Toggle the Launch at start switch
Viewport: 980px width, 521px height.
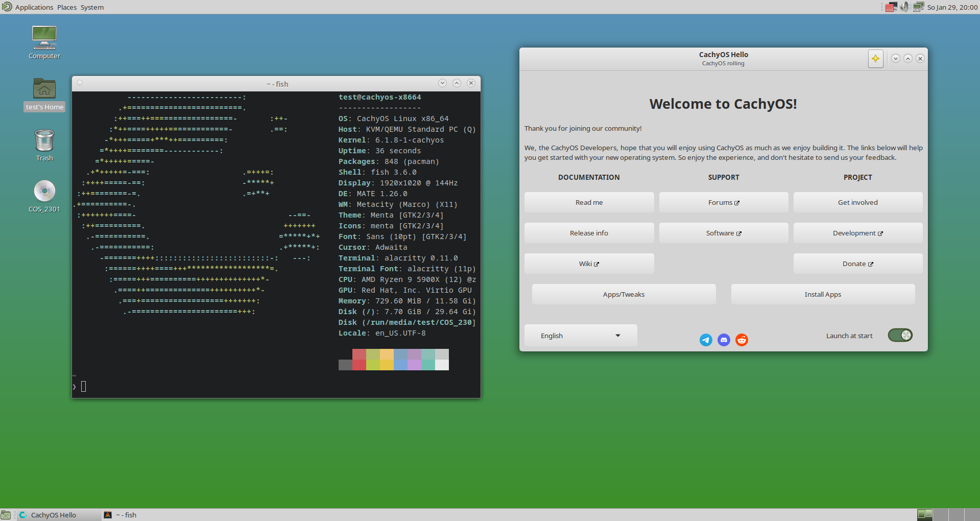pyautogui.click(x=900, y=335)
